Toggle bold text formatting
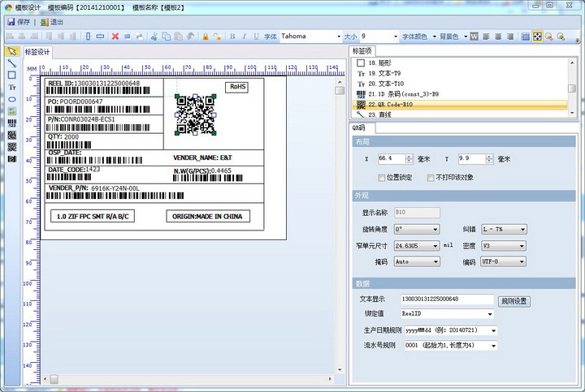585x392 pixels. coord(232,37)
